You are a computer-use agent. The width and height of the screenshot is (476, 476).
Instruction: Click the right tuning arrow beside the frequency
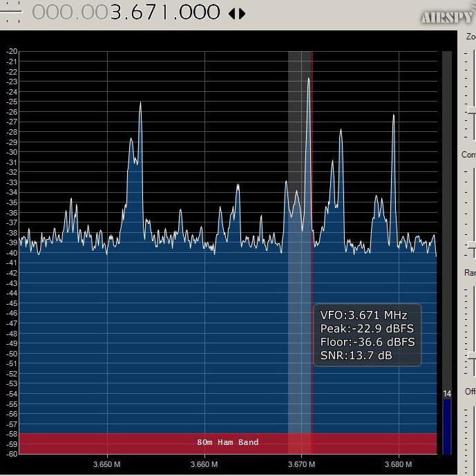(242, 14)
